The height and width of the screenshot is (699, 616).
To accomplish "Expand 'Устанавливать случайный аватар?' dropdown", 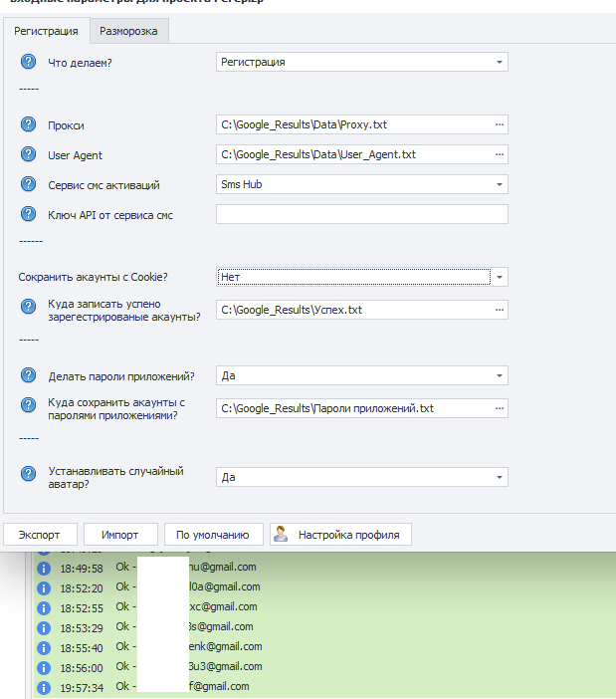I will point(500,477).
